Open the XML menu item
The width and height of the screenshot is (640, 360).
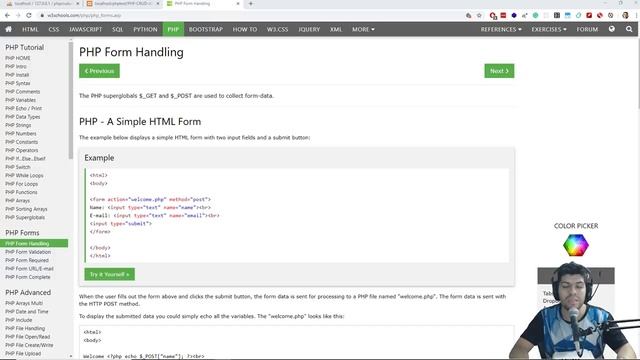coord(336,29)
